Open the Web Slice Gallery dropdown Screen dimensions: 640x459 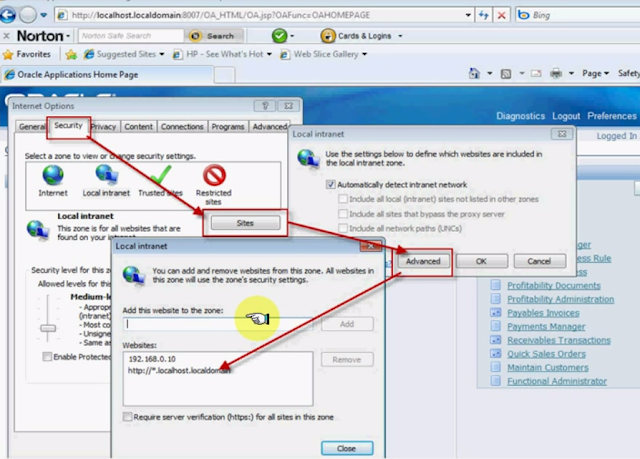click(364, 54)
